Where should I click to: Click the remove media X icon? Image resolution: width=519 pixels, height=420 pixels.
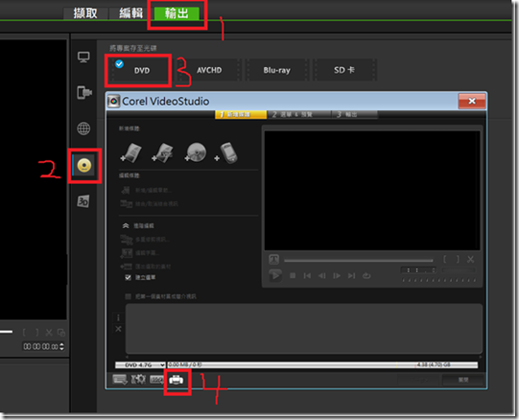(118, 329)
